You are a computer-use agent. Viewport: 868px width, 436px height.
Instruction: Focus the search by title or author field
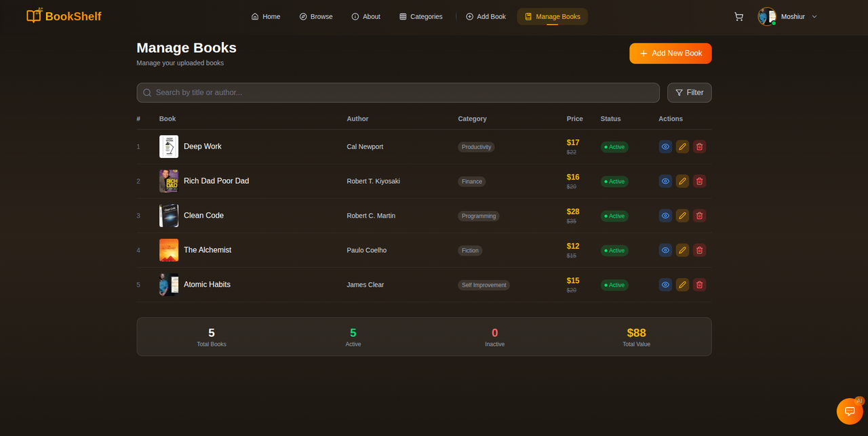[398, 92]
